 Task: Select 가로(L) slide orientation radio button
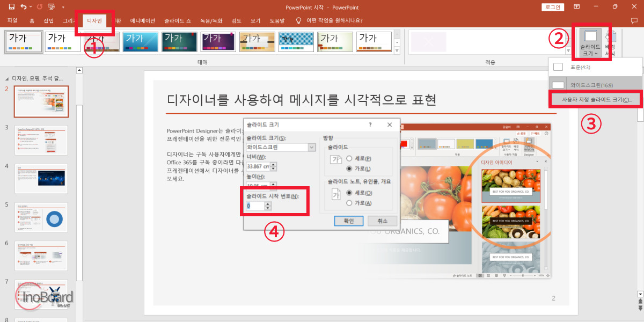[358, 169]
